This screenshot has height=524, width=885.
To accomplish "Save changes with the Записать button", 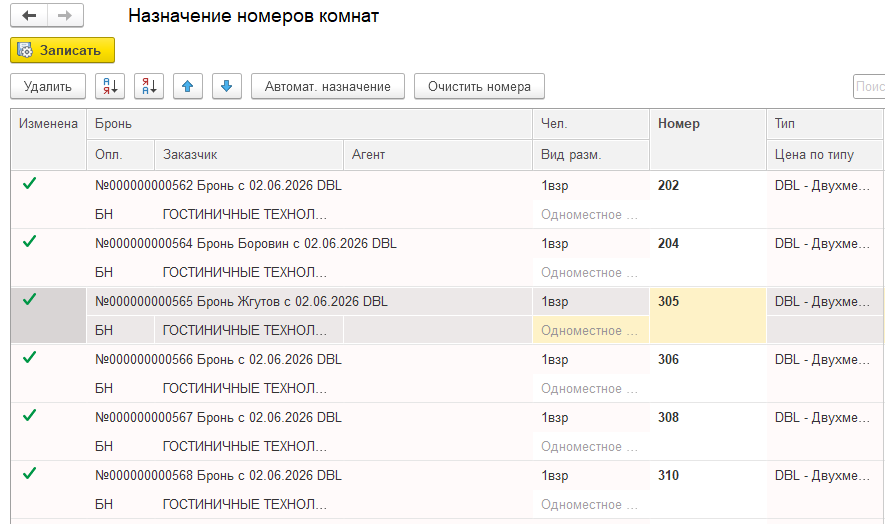I will (62, 50).
